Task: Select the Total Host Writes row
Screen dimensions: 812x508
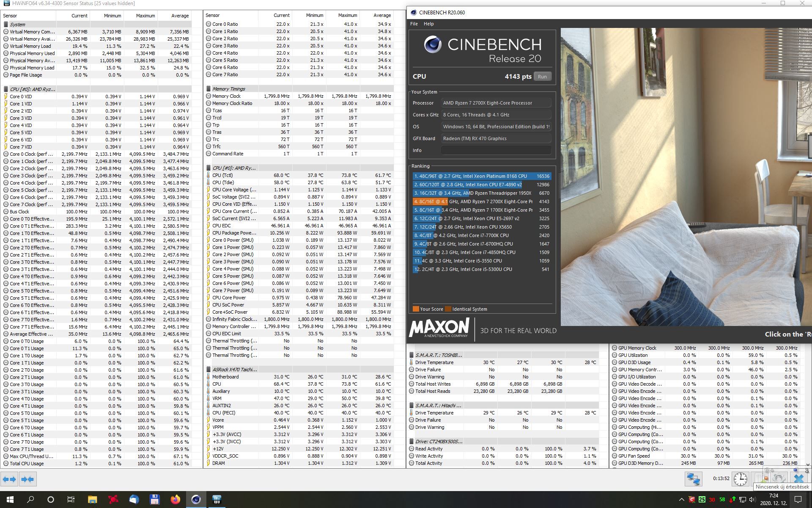Action: (503, 384)
